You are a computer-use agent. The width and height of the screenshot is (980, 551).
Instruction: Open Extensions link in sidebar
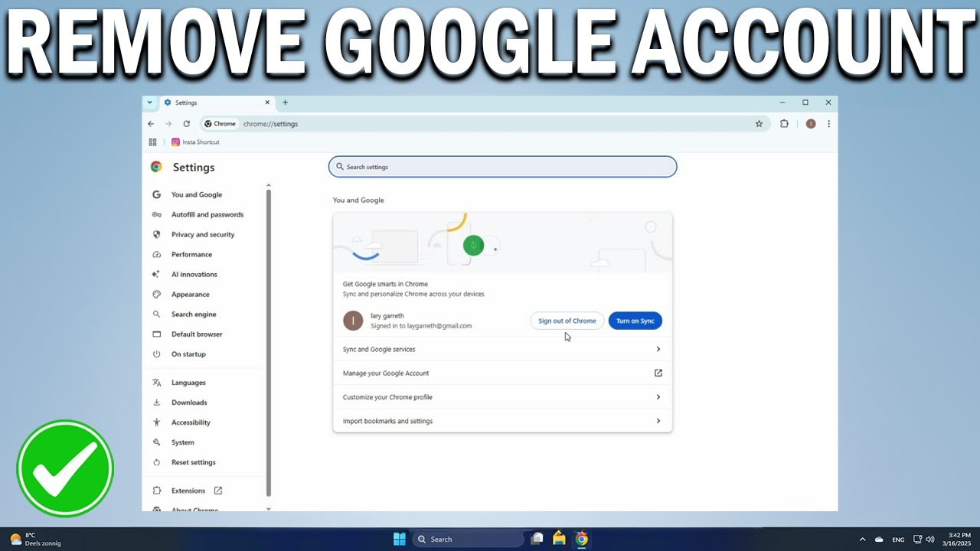[x=188, y=491]
